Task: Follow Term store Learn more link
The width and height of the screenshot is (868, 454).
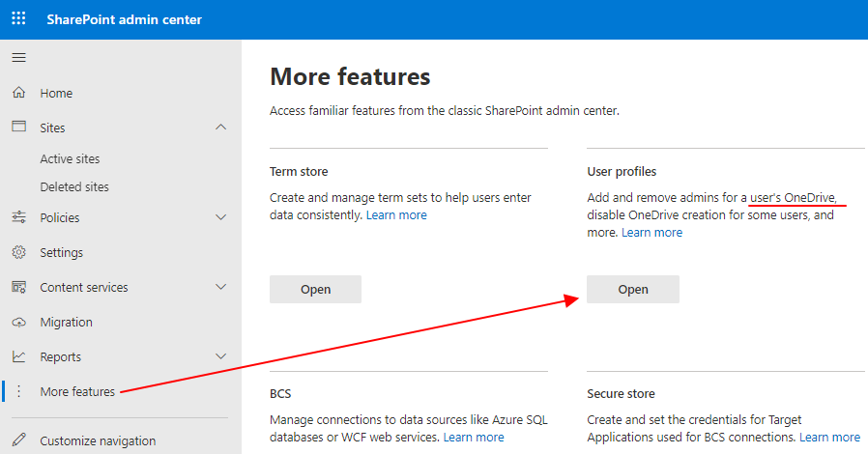Action: [396, 215]
